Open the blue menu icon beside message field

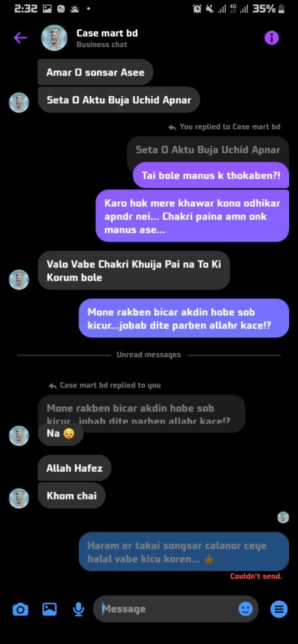point(279,609)
